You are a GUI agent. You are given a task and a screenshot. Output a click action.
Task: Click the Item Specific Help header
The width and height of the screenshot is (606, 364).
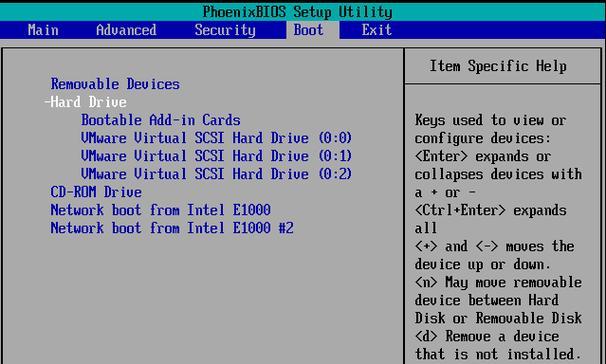(x=498, y=66)
